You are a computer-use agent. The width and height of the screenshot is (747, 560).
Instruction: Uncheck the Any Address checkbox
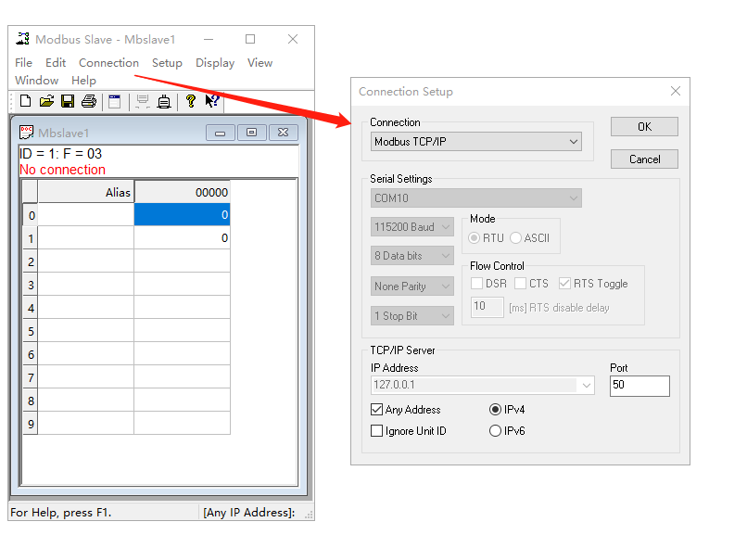[377, 410]
